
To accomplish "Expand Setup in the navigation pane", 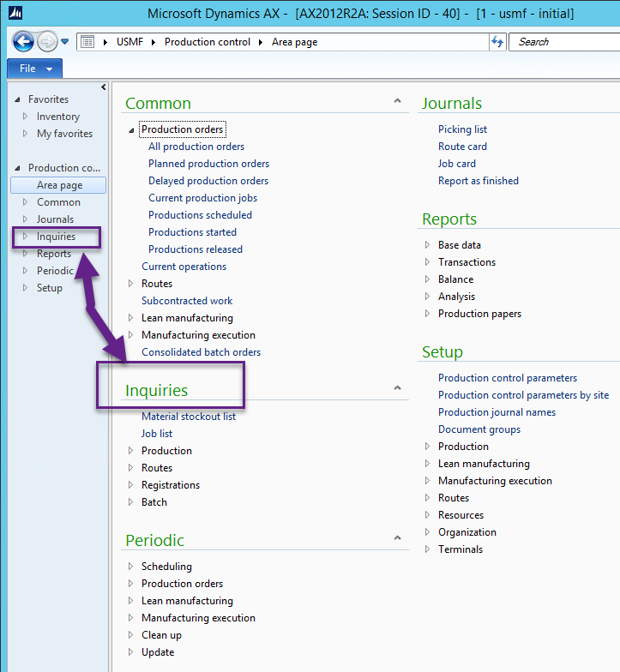I will [25, 288].
